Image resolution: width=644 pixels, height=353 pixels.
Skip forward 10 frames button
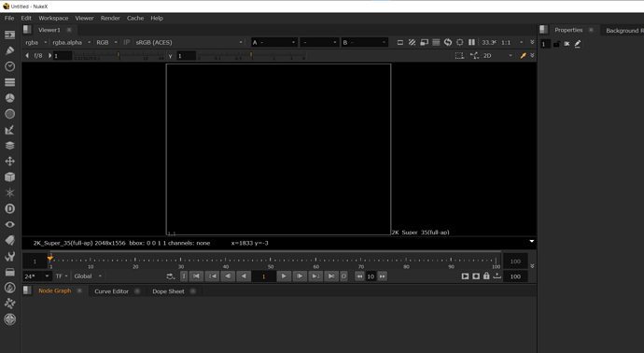pyautogui.click(x=383, y=276)
